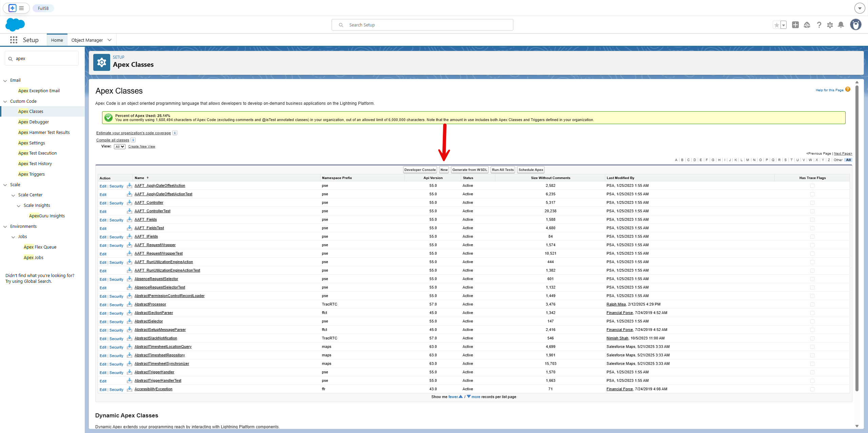The height and width of the screenshot is (433, 868).
Task: Toggle trace flag checkbox for AAFT_Controller
Action: 812,203
